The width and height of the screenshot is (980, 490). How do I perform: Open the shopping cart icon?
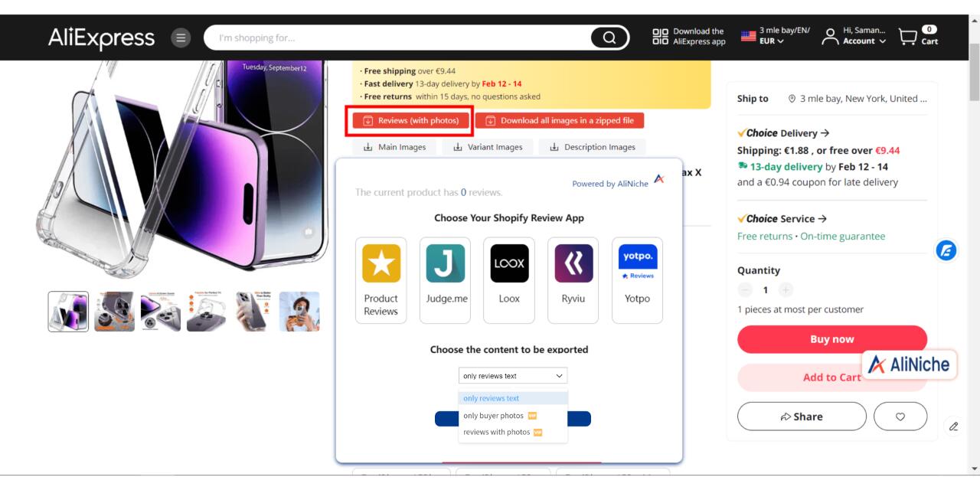[907, 37]
